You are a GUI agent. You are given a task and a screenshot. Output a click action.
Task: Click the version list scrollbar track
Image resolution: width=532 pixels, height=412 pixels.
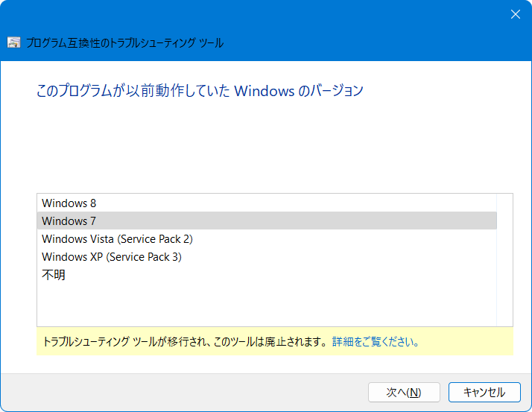click(504, 260)
